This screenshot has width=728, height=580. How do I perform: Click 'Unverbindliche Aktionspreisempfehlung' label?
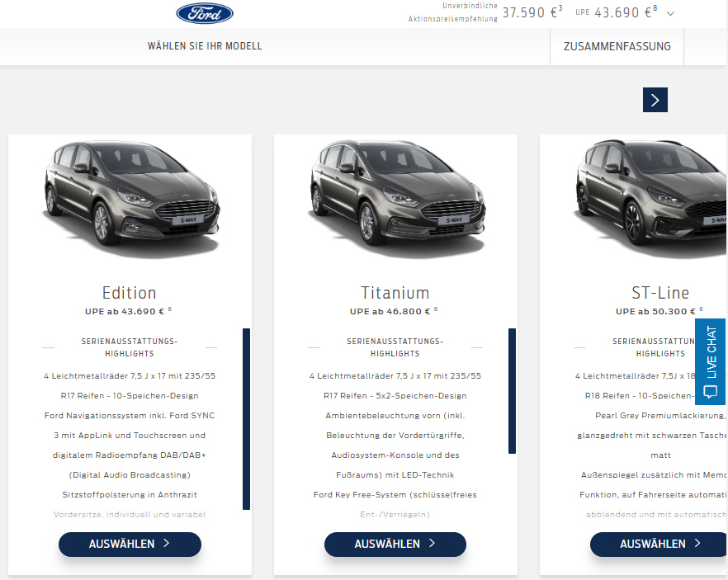[453, 12]
